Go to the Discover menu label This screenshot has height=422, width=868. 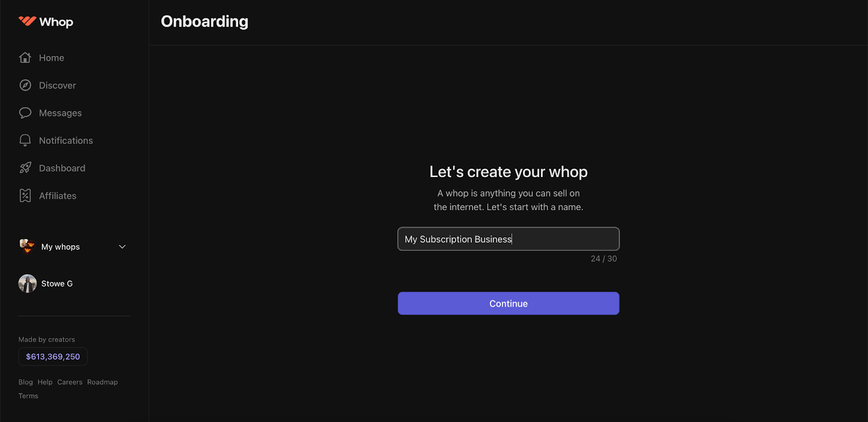click(x=58, y=85)
